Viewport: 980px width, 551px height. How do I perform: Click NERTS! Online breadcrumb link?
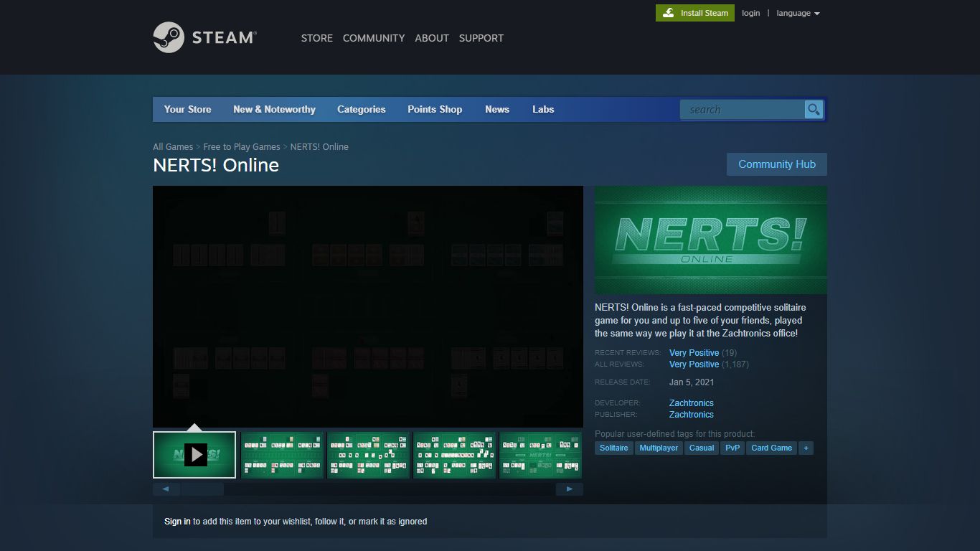(x=319, y=146)
